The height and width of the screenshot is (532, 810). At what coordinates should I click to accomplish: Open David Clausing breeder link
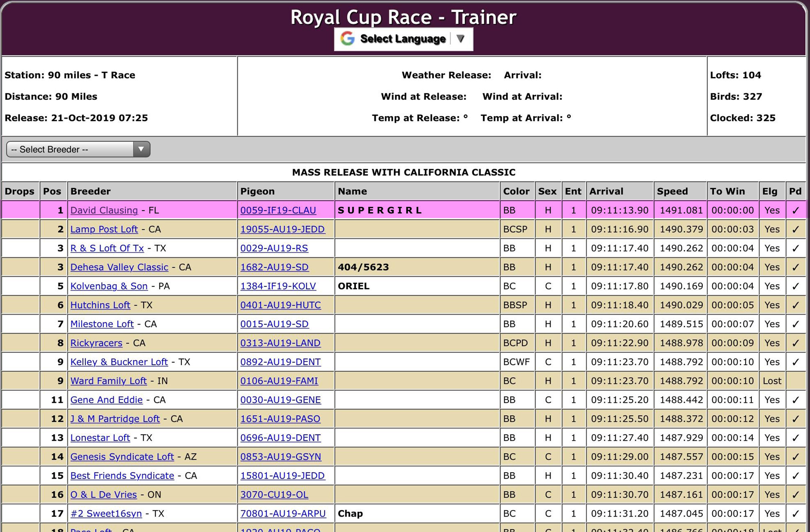point(104,210)
